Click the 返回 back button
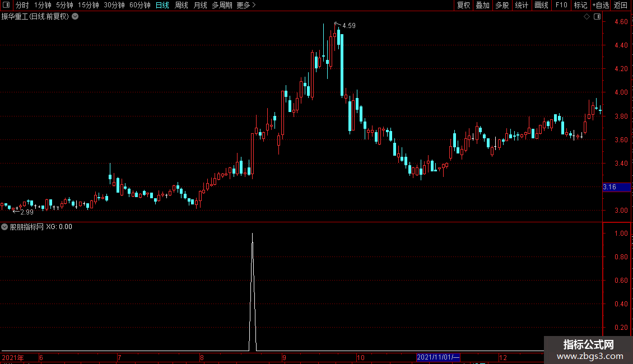 coord(621,5)
